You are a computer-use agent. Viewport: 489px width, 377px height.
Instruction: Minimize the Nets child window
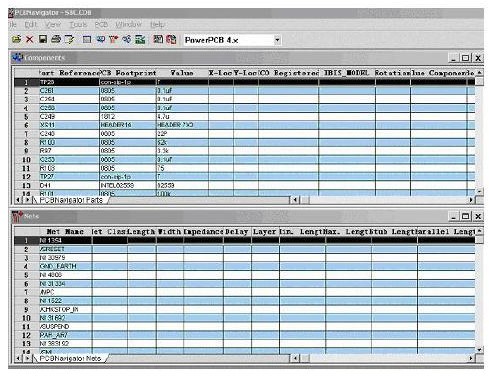(453, 216)
